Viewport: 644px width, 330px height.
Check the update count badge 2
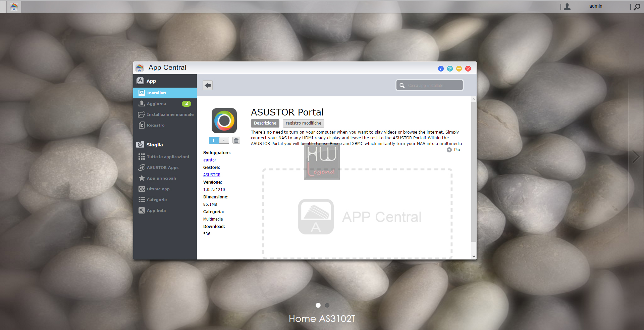click(186, 103)
